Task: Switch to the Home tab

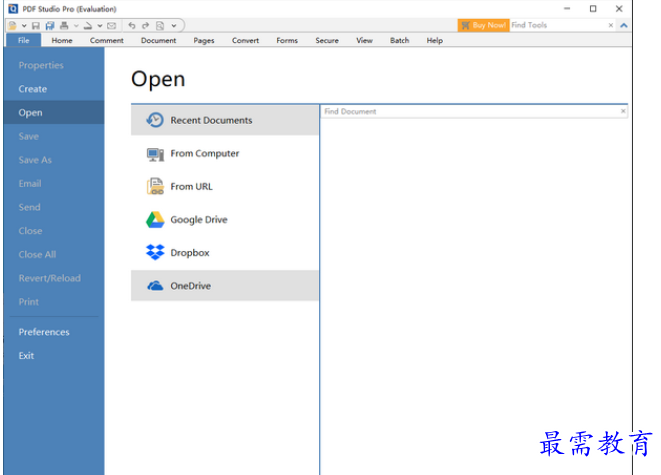Action: click(x=62, y=40)
